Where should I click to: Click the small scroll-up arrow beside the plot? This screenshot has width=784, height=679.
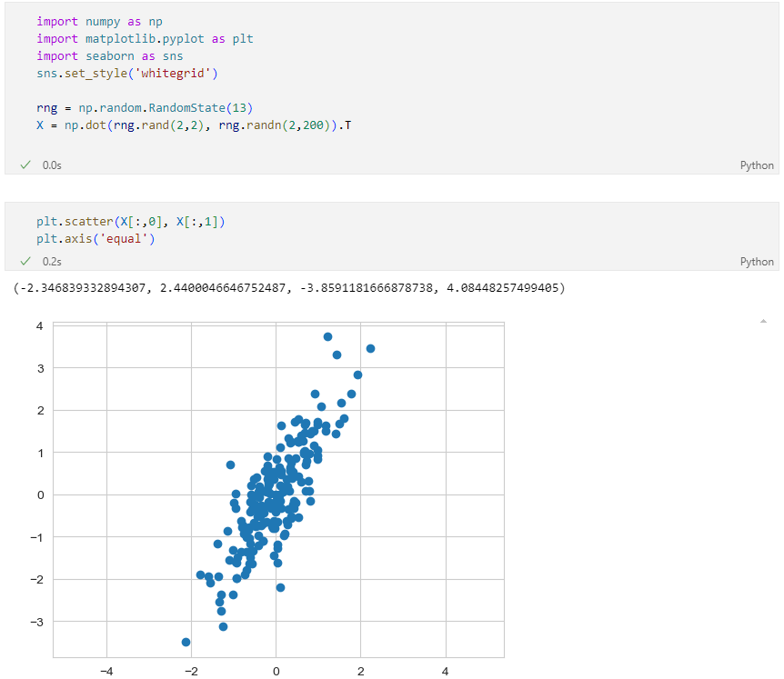(x=763, y=321)
